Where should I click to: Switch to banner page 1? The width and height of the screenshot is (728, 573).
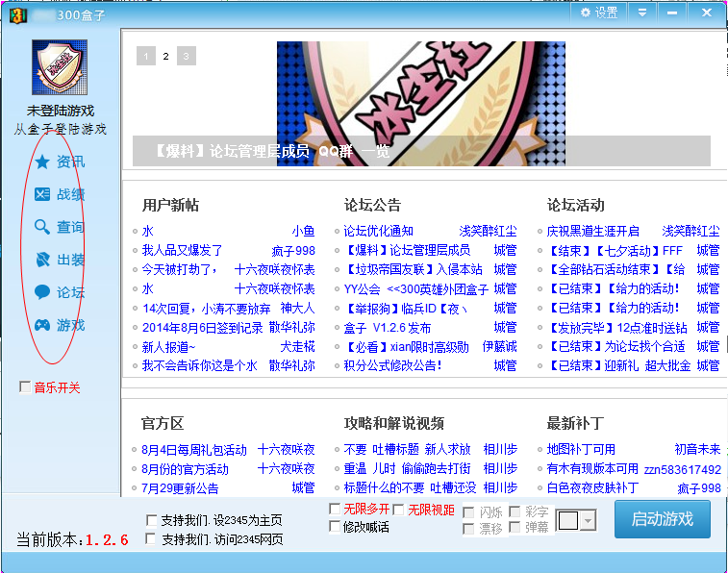(146, 56)
